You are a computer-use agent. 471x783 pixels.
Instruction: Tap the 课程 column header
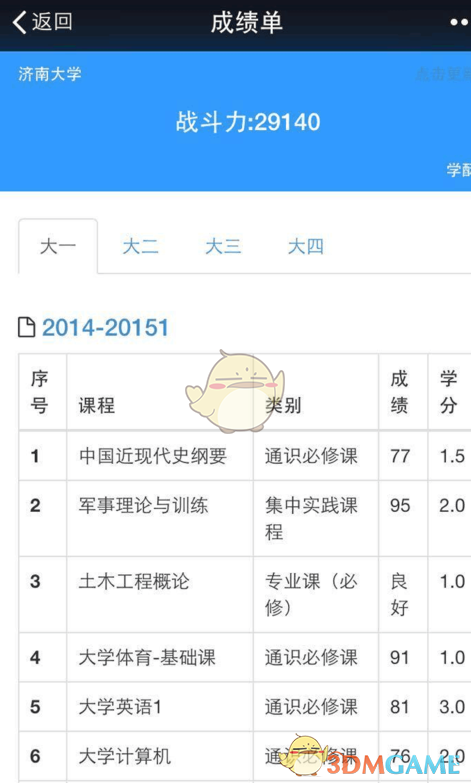pyautogui.click(x=96, y=405)
